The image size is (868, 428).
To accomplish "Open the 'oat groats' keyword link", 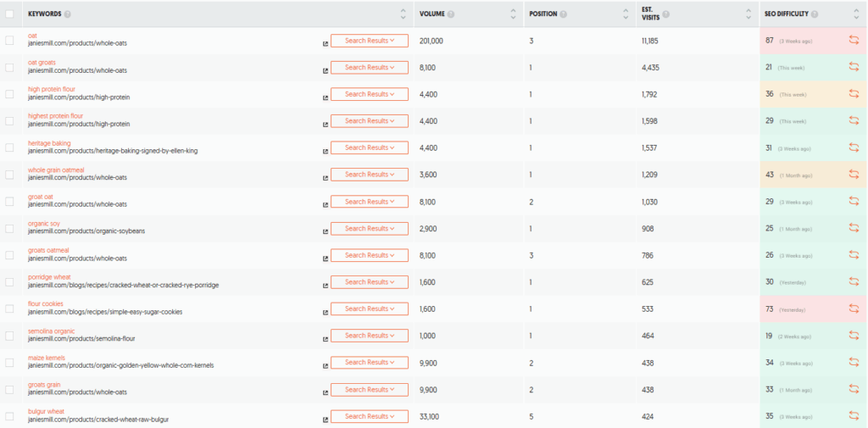I will click(42, 63).
